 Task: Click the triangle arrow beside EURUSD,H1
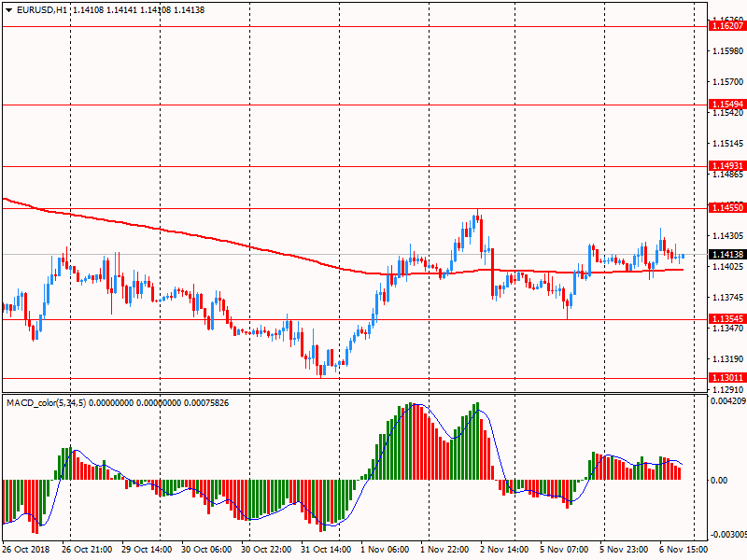click(7, 9)
